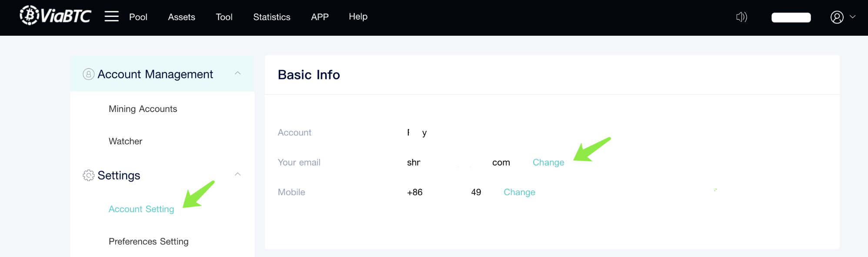Select Mining Accounts in sidebar

(x=143, y=109)
